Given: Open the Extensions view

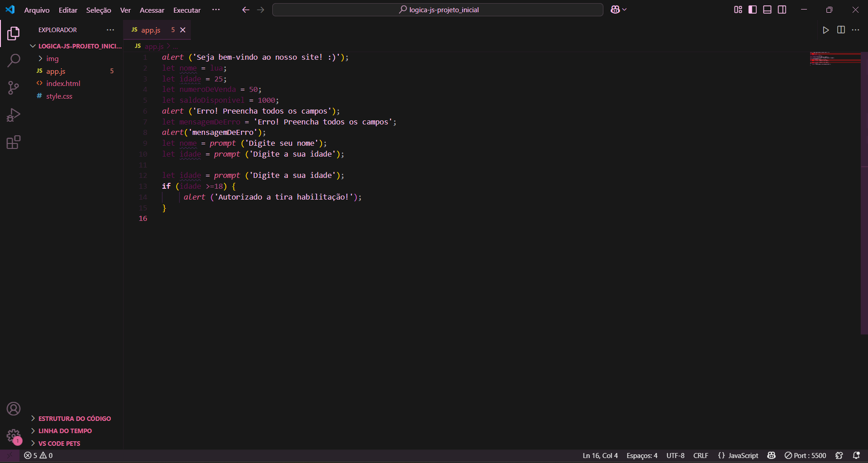Looking at the screenshot, I should point(14,142).
